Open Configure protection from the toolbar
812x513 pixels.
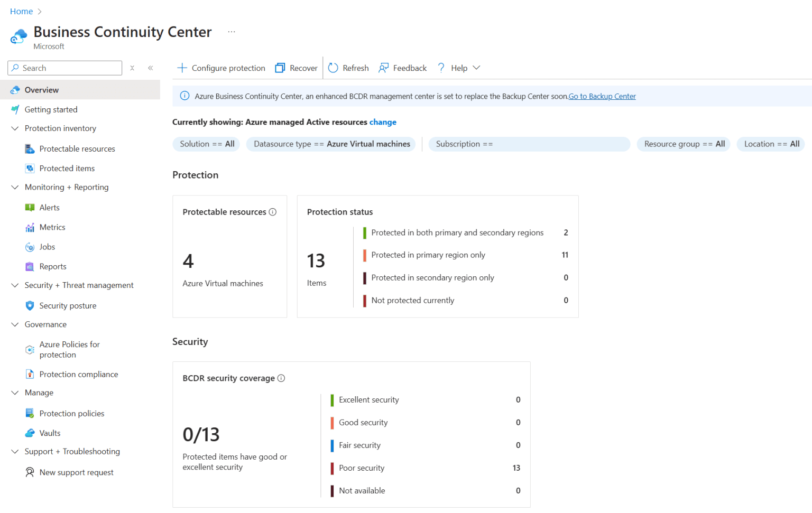point(220,68)
